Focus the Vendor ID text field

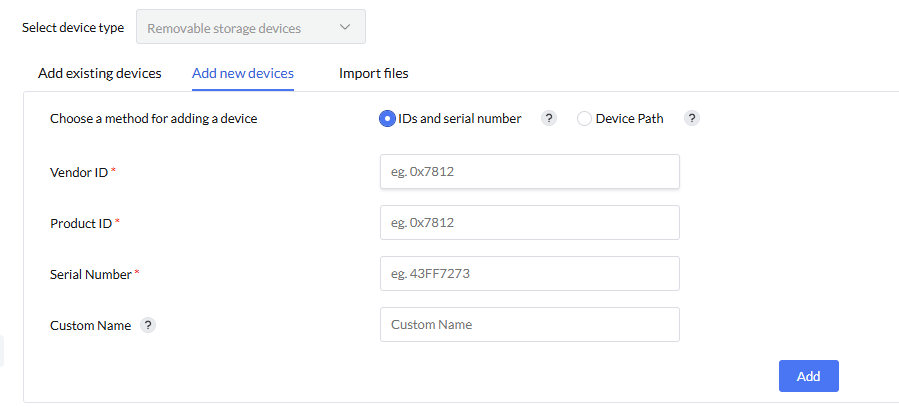point(530,171)
